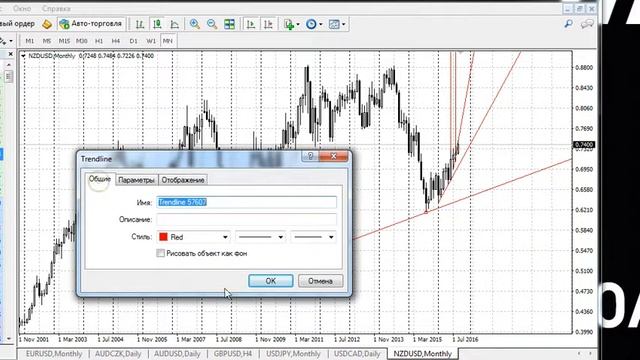Click the chart menu triangle next to NZDUSD,Monthly

(x=23, y=56)
